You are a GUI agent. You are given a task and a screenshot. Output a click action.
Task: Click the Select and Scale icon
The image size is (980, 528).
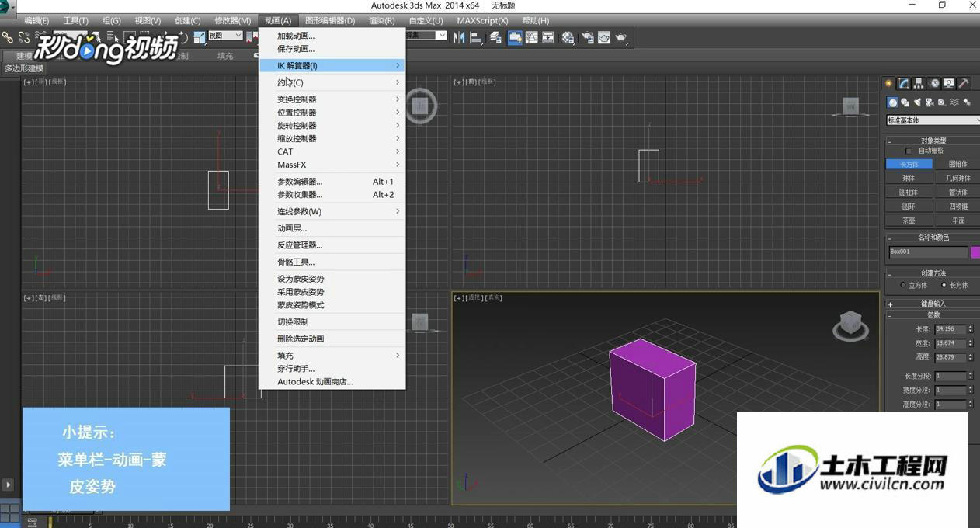pyautogui.click(x=200, y=36)
